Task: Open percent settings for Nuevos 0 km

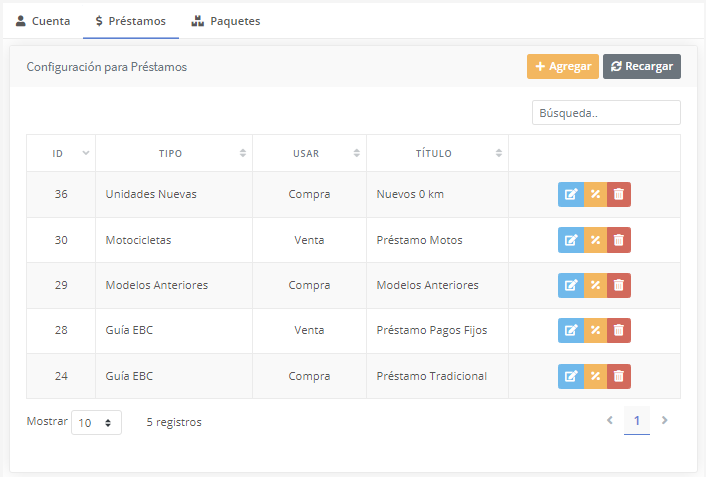Action: (595, 194)
